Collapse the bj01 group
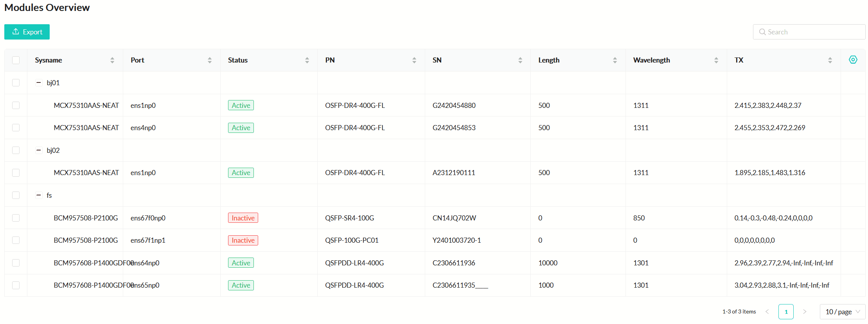 point(39,82)
